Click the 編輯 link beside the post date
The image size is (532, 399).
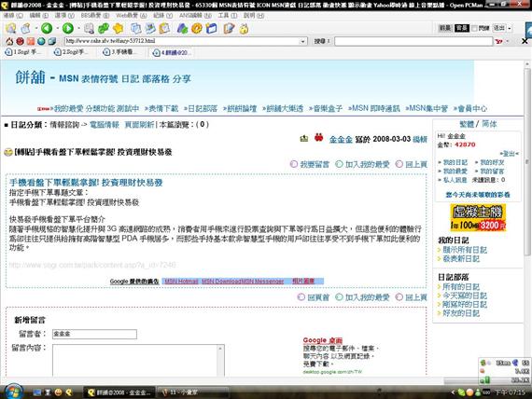pyautogui.click(x=420, y=139)
